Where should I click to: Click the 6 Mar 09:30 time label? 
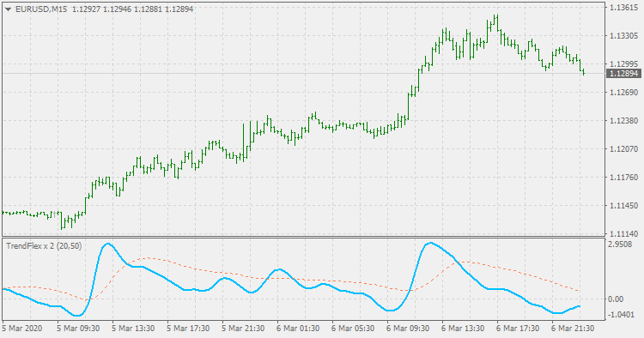(x=408, y=329)
